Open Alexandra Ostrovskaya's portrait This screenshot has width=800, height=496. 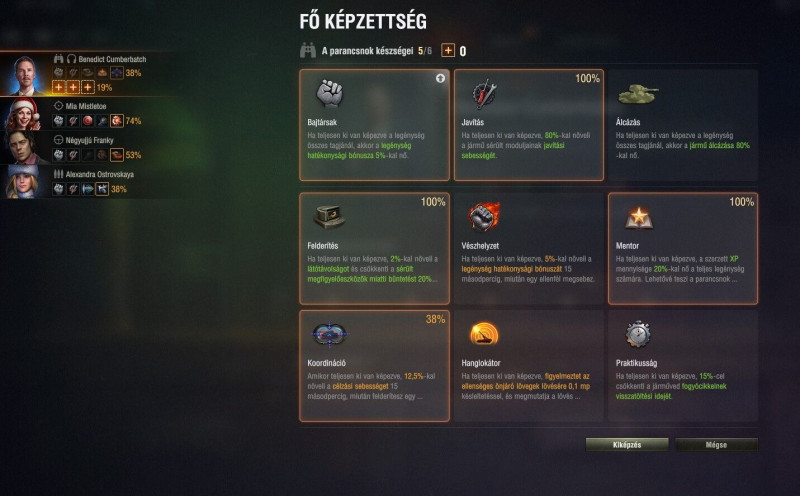pyautogui.click(x=22, y=182)
